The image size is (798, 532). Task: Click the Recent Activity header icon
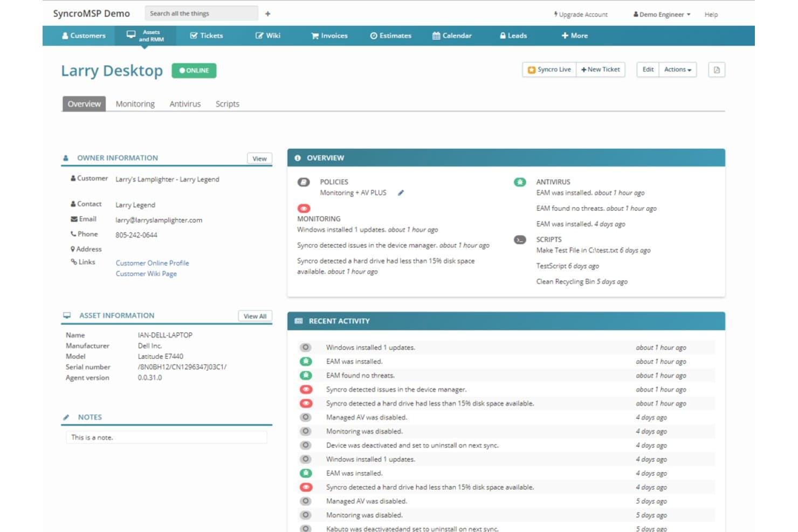click(x=299, y=321)
